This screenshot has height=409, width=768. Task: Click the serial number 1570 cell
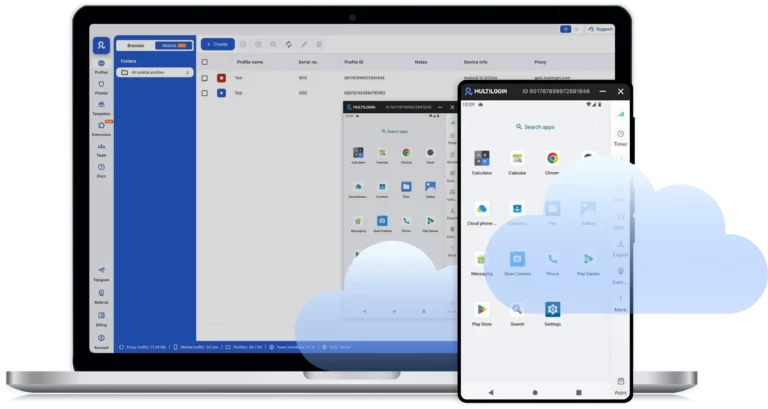(303, 78)
